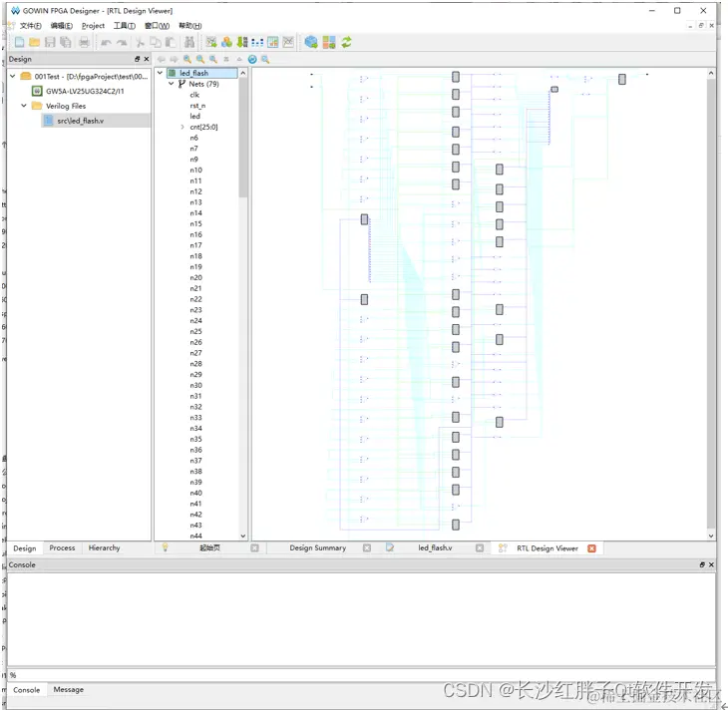Click the Undo toolbar icon
The height and width of the screenshot is (710, 728).
[x=106, y=43]
